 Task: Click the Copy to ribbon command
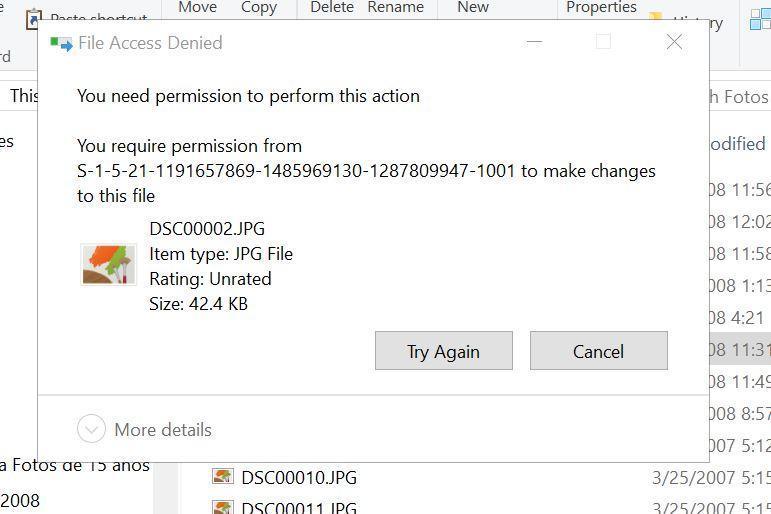(x=258, y=7)
